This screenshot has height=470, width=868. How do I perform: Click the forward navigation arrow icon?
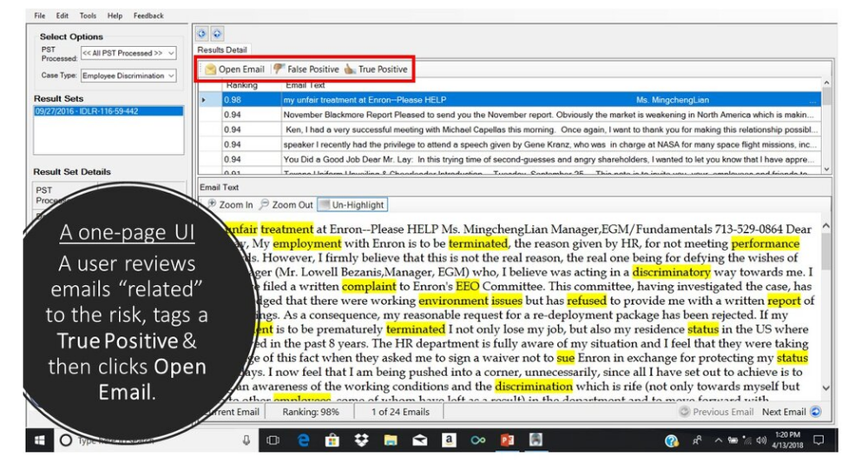pyautogui.click(x=217, y=34)
